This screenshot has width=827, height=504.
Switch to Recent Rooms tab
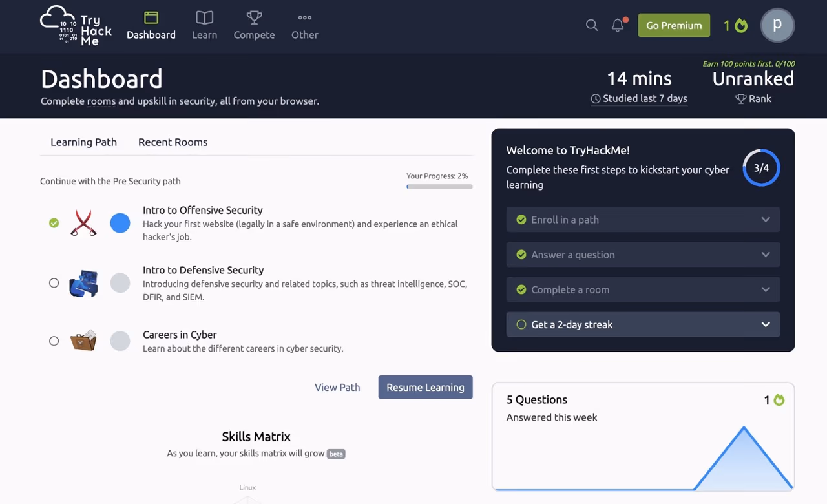tap(173, 142)
